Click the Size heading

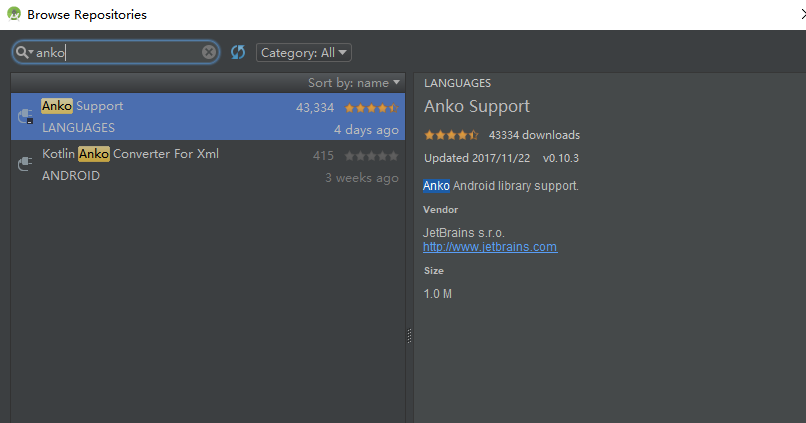coord(434,271)
